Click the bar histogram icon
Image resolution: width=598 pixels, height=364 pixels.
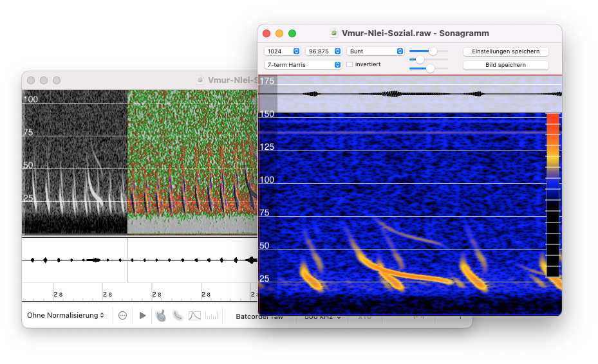coord(212,316)
